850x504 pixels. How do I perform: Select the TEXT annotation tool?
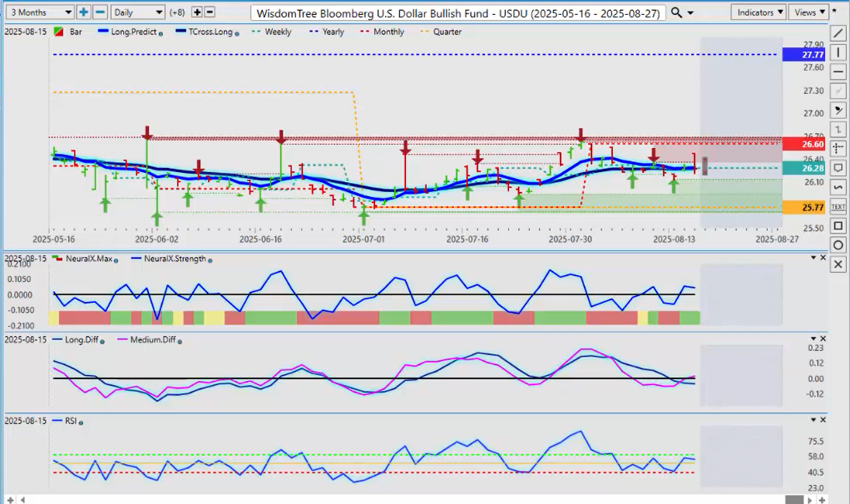pos(839,206)
